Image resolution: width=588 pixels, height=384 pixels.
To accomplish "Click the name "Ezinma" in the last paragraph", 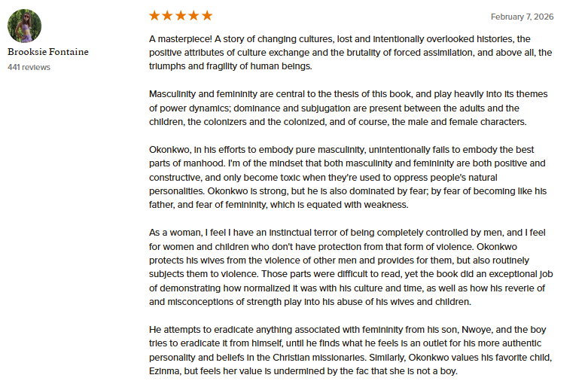I will 166,371.
